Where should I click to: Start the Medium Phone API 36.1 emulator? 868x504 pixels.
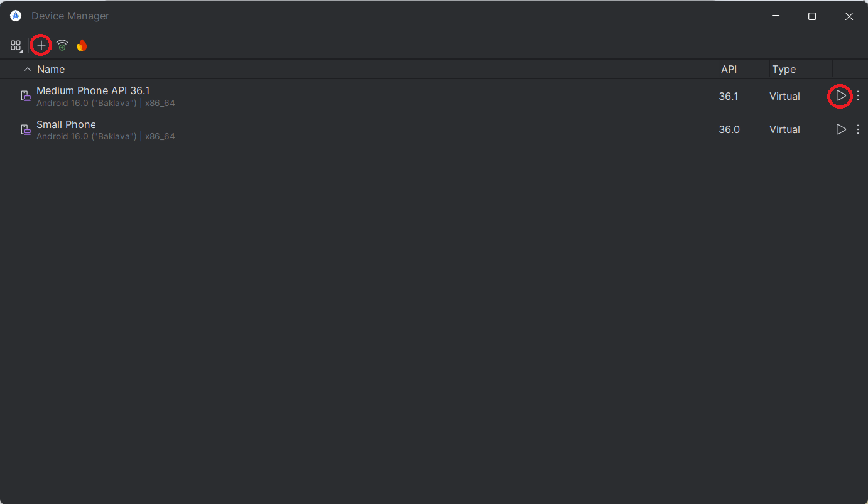point(840,96)
